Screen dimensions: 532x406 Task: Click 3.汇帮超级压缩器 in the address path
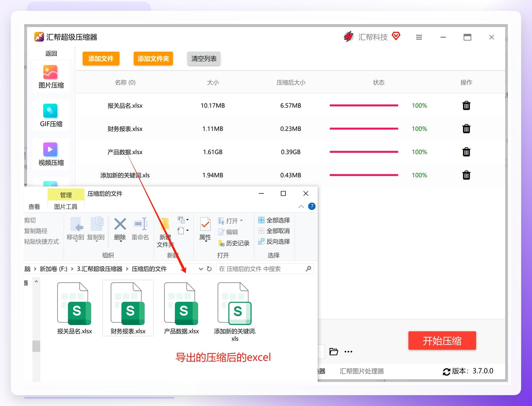click(100, 269)
